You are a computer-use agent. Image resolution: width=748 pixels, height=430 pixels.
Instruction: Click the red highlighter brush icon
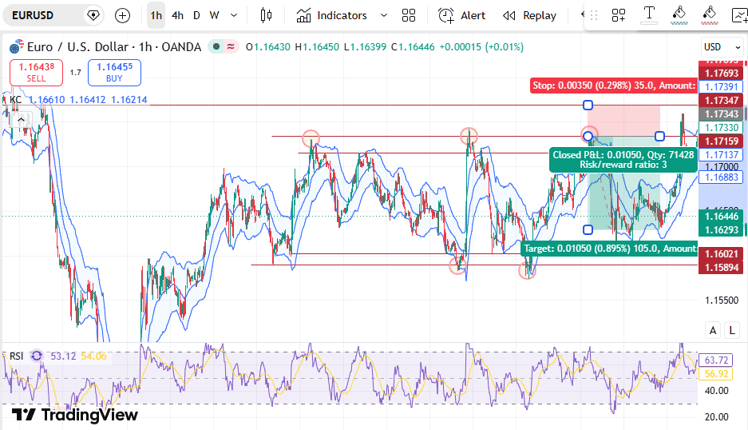pos(709,15)
